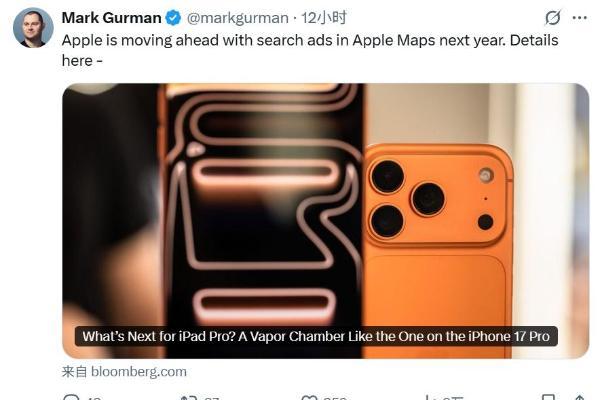Click the blue verified badge checkmark
Viewport: 600px width, 400px height.
point(173,18)
